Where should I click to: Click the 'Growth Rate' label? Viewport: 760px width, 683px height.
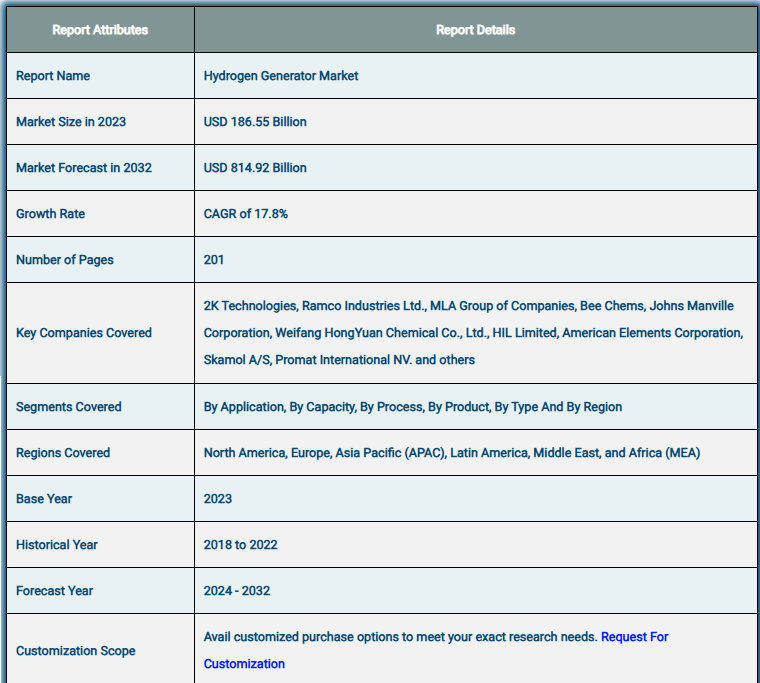click(50, 214)
